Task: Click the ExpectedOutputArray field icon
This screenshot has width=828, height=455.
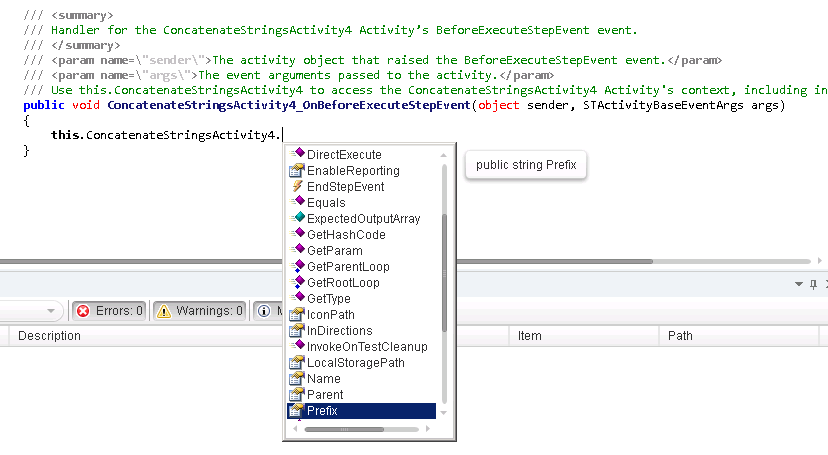Action: (296, 218)
